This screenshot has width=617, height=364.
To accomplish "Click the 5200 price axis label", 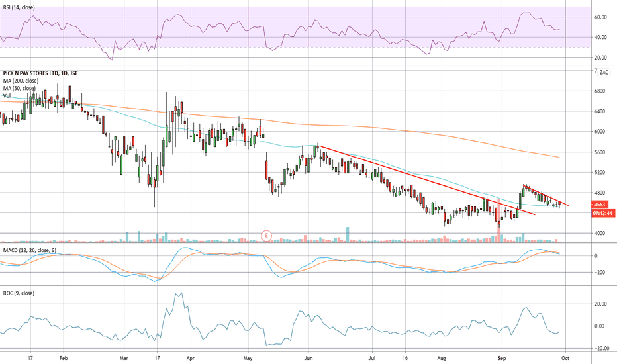I will tap(600, 173).
